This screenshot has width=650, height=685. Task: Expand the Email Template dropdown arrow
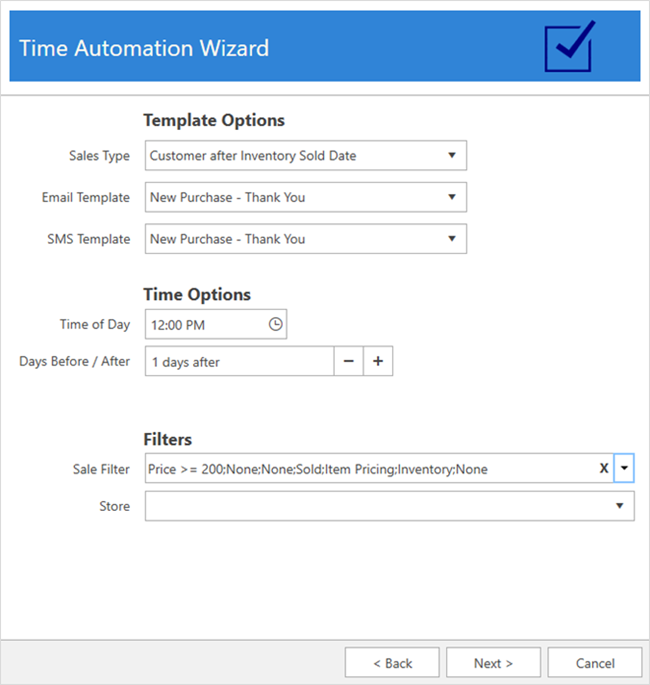point(451,197)
